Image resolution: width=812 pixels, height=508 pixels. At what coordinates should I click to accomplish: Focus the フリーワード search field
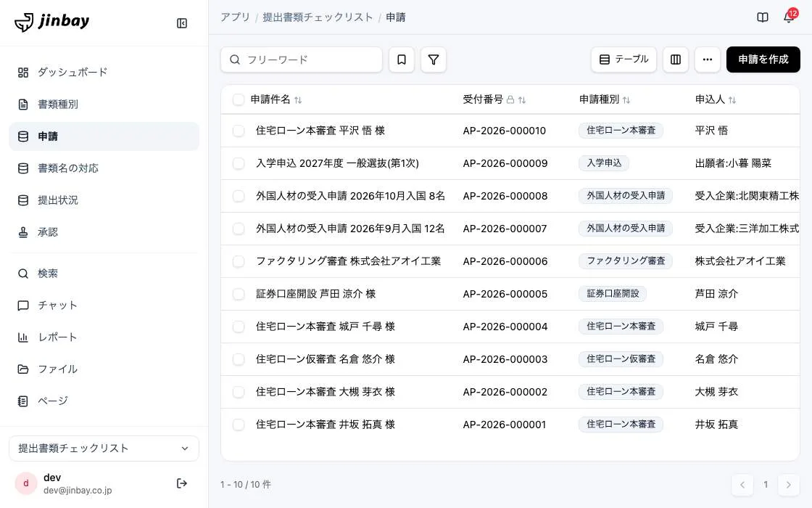coord(302,60)
